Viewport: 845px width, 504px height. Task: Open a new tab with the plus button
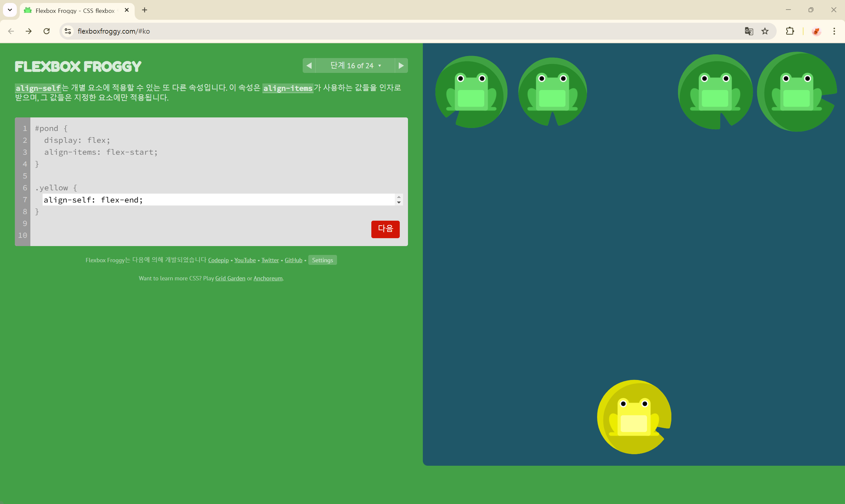145,10
